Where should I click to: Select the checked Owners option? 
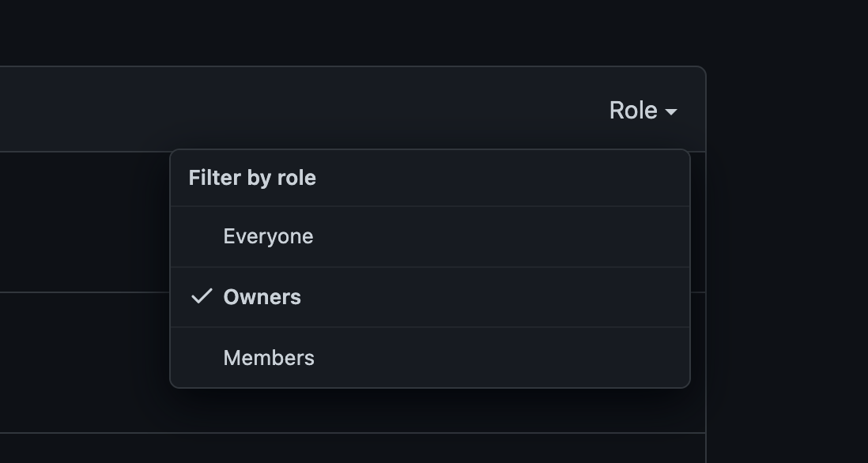[x=262, y=297]
